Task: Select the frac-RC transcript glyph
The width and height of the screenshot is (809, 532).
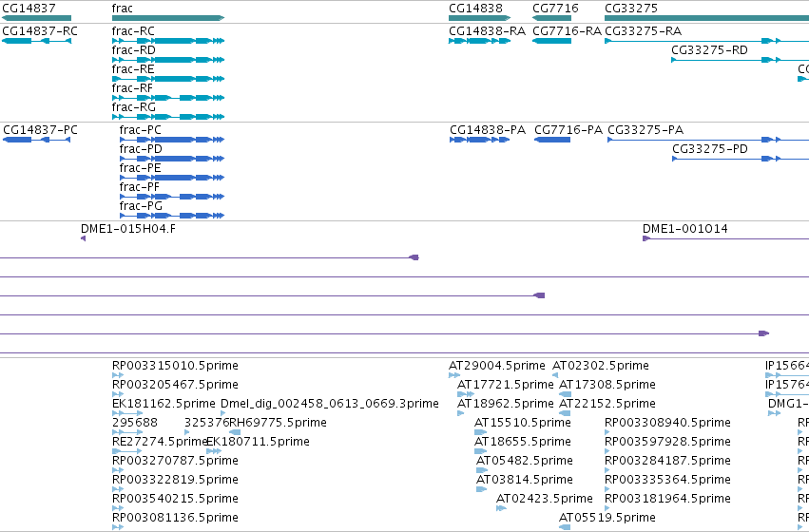Action: click(x=168, y=41)
